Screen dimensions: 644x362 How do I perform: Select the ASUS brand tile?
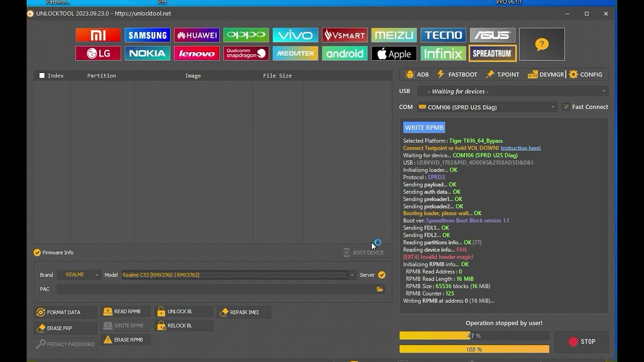coord(493,35)
